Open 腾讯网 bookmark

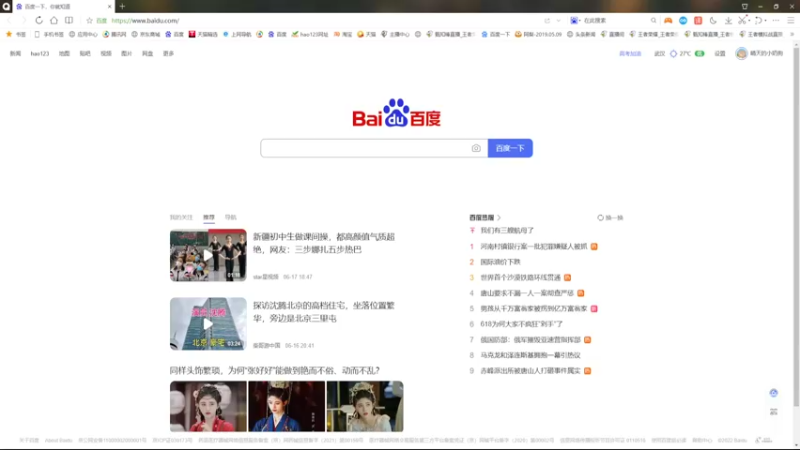click(x=114, y=34)
